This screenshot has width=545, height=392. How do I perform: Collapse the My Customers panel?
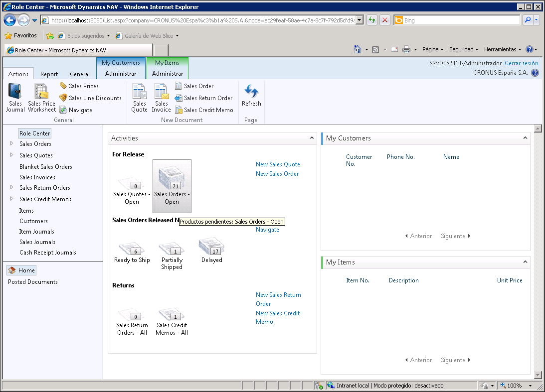tap(525, 138)
